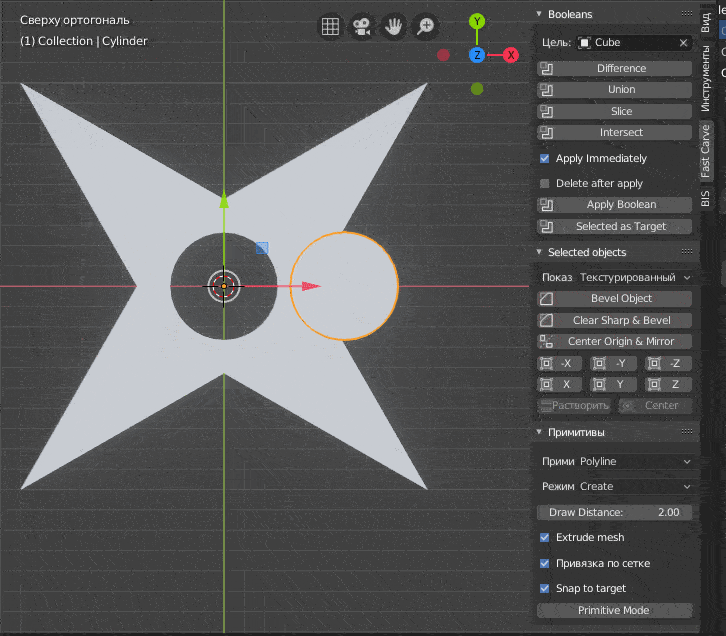Click the Selected objects panel drag grip
Image resolution: width=726 pixels, height=636 pixels.
pyautogui.click(x=687, y=252)
